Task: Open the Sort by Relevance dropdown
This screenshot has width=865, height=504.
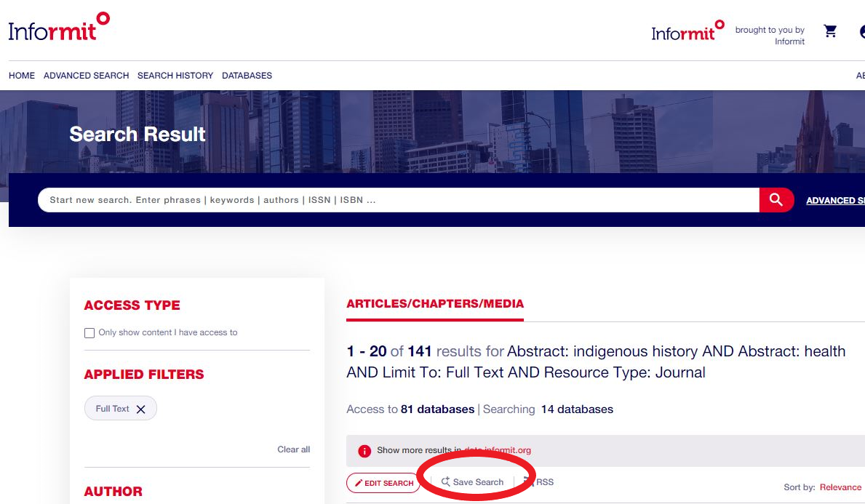Action: pyautogui.click(x=840, y=487)
